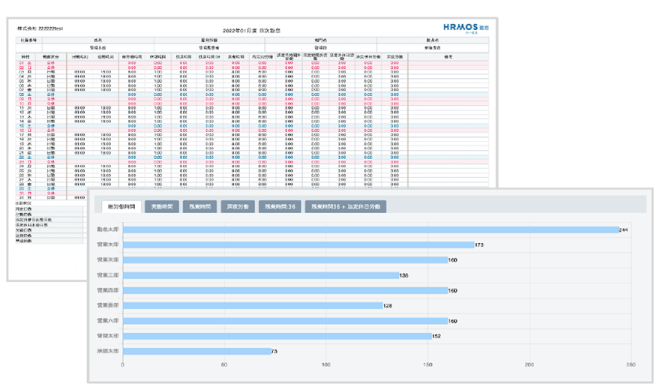Click the 営業五郎 bar with value 128

click(253, 306)
